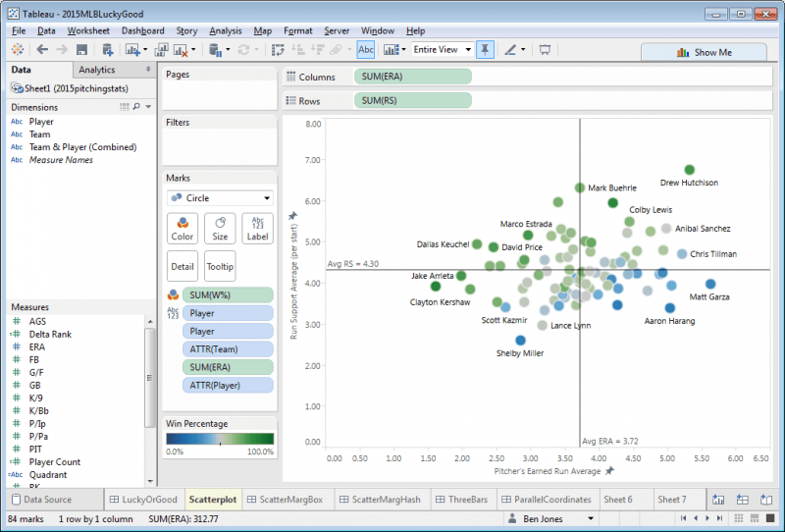Click the Show Tabs solid square icon

coord(770,518)
